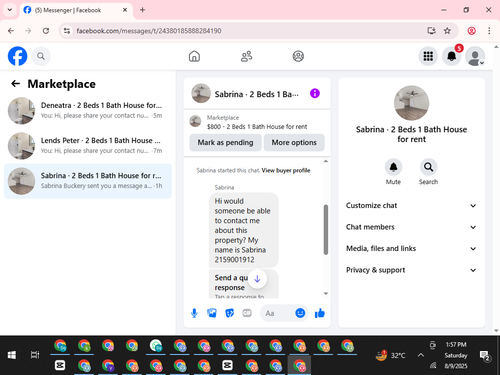Click the address bar URL
This screenshot has width=500, height=375.
point(149,31)
